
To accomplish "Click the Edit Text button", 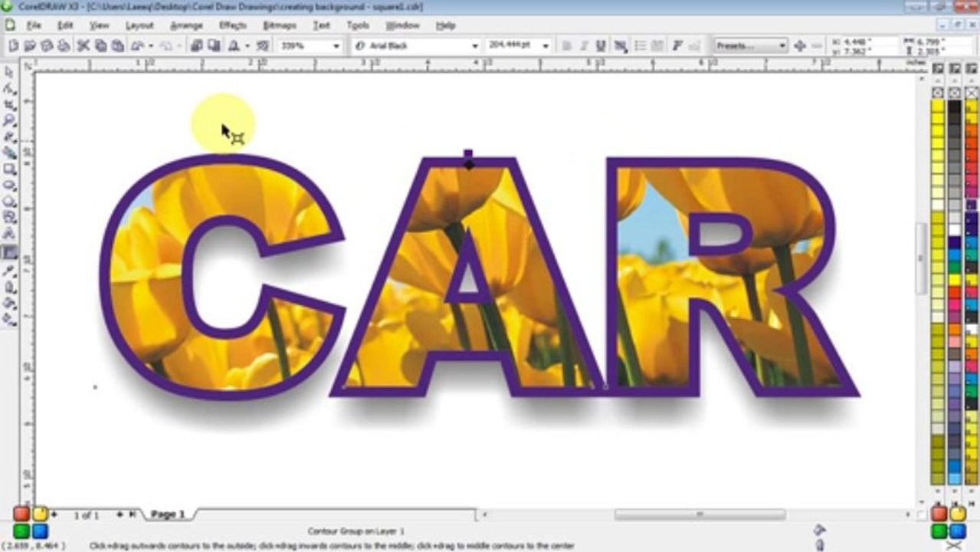I will (x=696, y=46).
